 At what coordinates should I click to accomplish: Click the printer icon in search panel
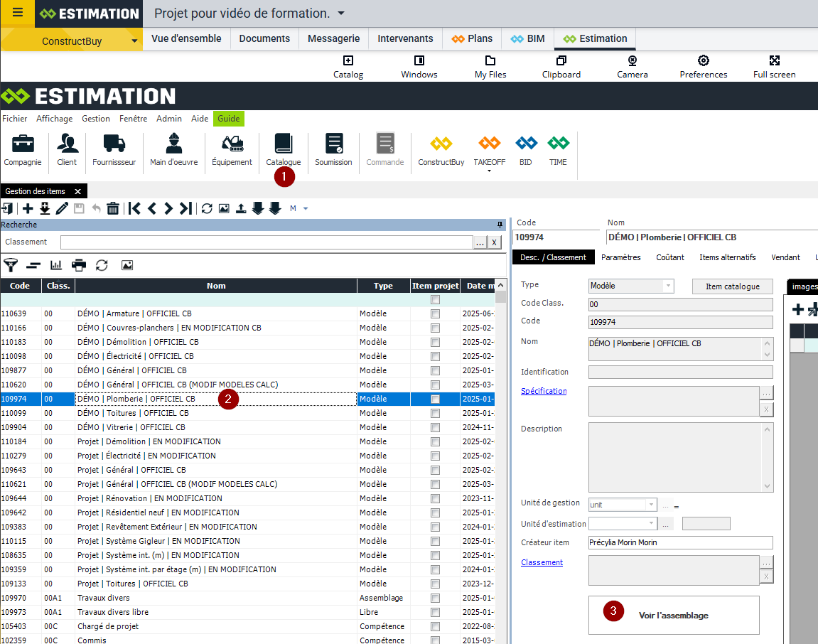(79, 265)
